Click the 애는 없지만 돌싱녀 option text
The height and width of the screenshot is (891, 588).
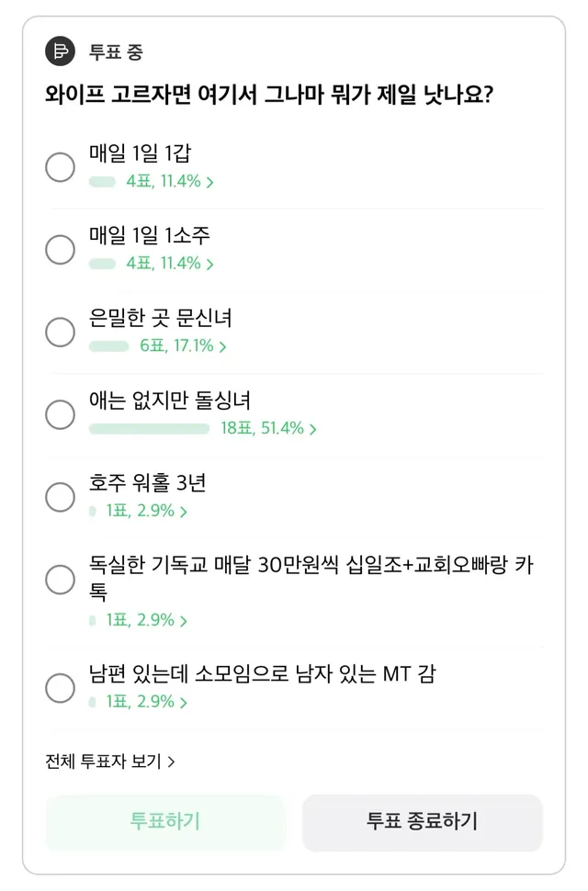(x=170, y=400)
